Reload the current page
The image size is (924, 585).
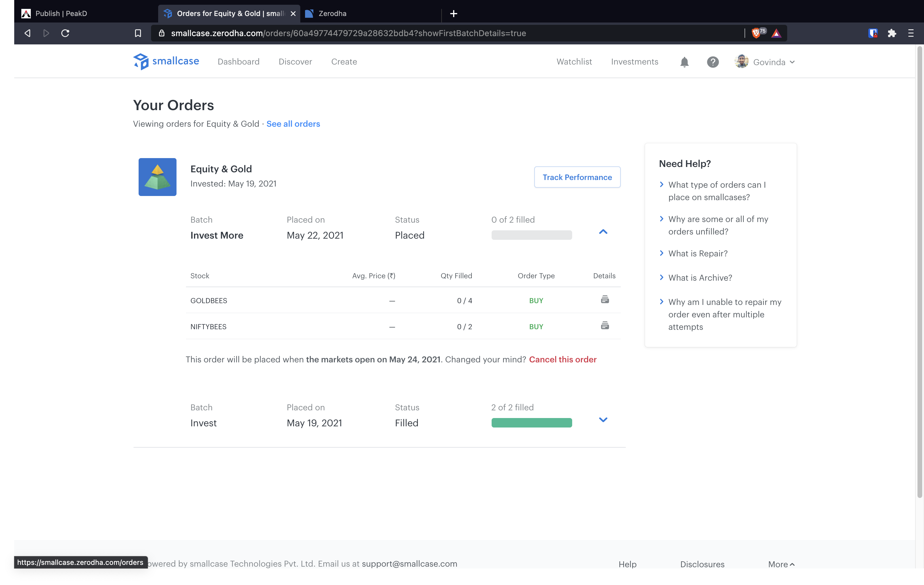pyautogui.click(x=65, y=33)
